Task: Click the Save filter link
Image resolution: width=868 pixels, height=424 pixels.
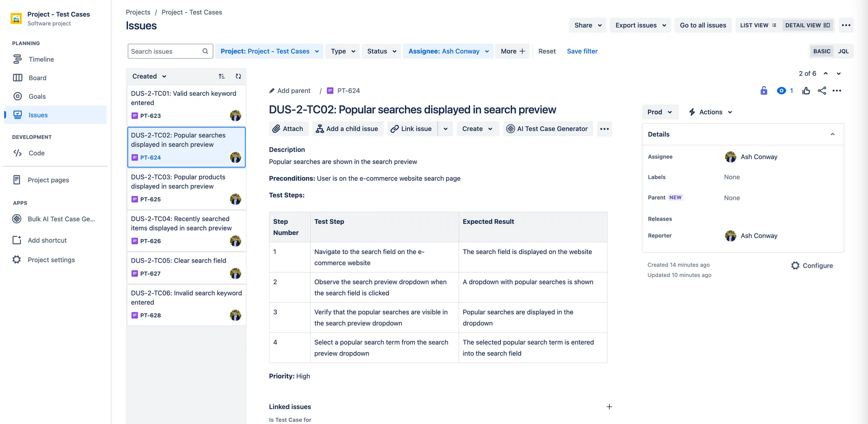Action: point(582,51)
